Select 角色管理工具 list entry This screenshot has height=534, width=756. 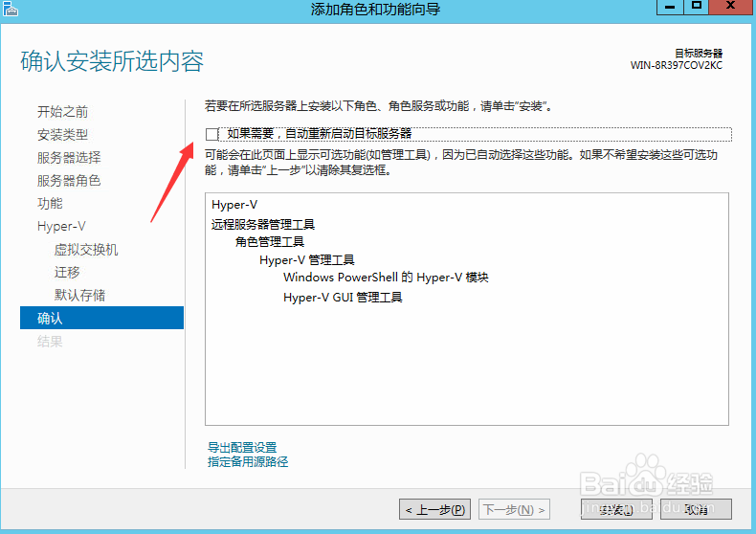point(270,242)
